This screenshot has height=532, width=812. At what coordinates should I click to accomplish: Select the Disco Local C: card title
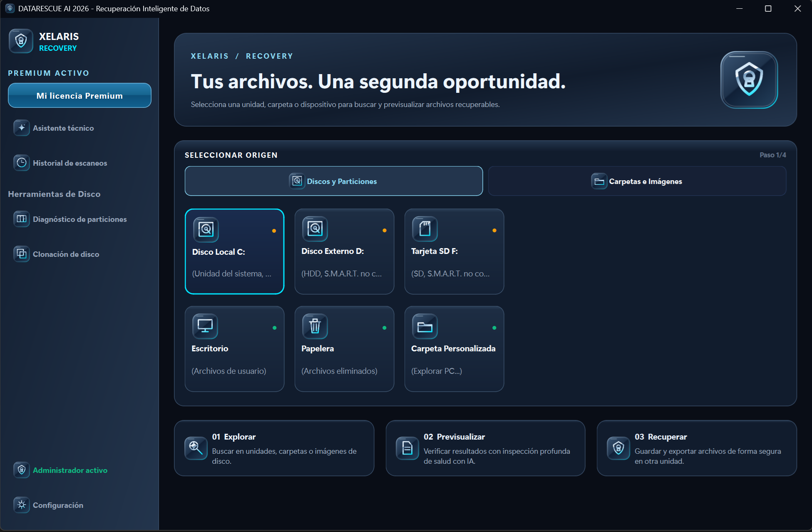click(x=219, y=252)
